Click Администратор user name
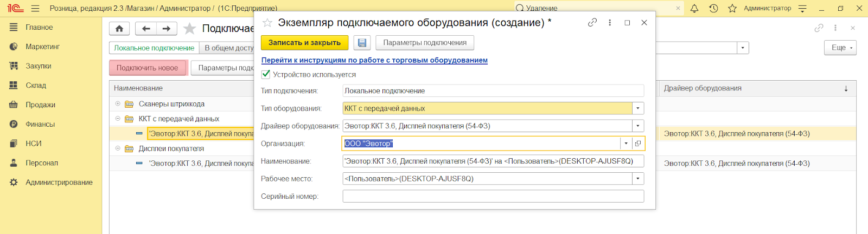The height and width of the screenshot is (234, 868). pyautogui.click(x=767, y=8)
